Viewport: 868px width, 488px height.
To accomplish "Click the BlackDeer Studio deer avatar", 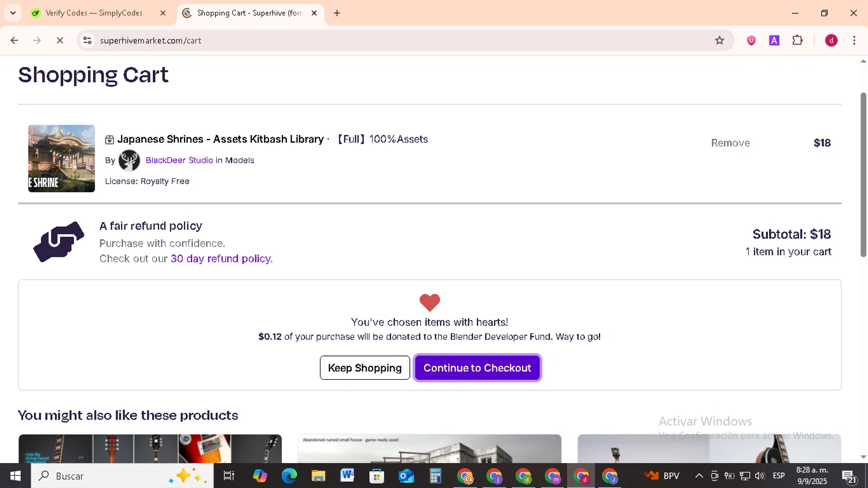I will [x=129, y=160].
